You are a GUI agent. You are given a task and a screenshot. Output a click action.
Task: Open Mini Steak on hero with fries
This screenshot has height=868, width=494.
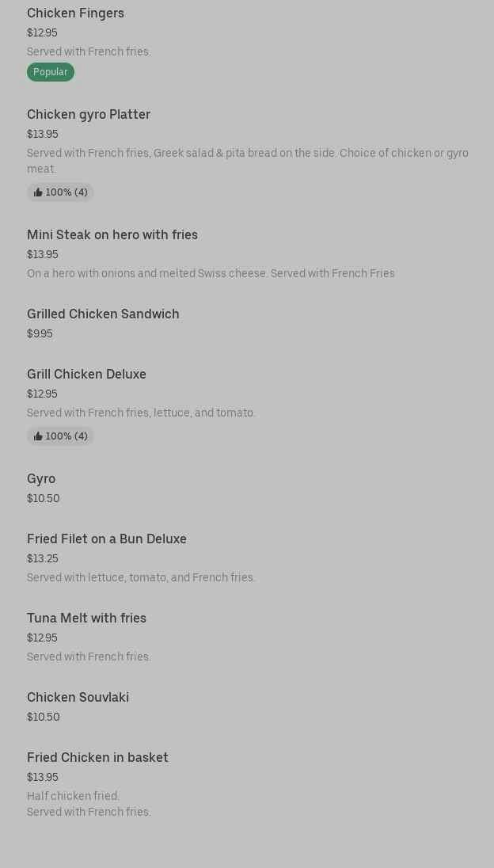click(112, 234)
